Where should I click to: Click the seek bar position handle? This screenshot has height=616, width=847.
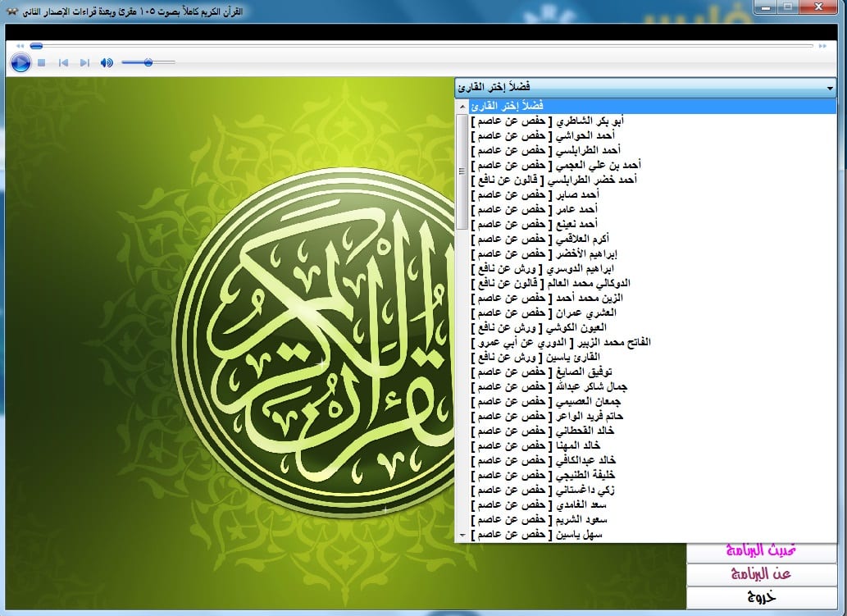pos(36,46)
